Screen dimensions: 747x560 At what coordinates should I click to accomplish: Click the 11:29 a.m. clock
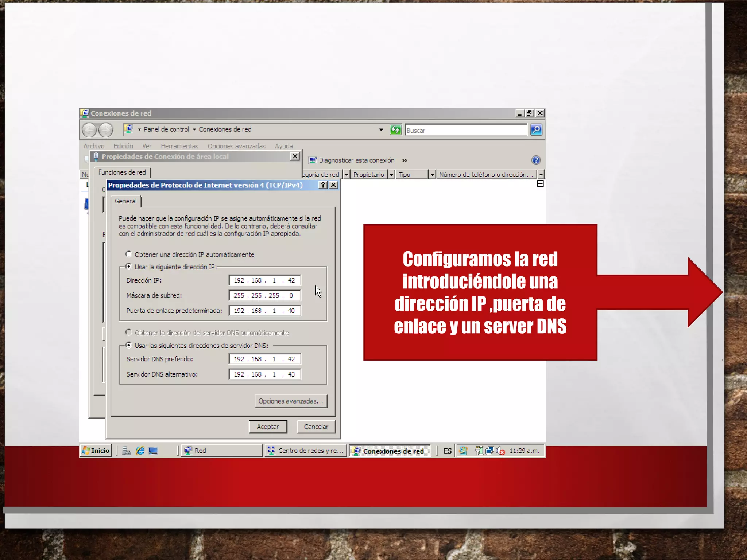coord(524,451)
